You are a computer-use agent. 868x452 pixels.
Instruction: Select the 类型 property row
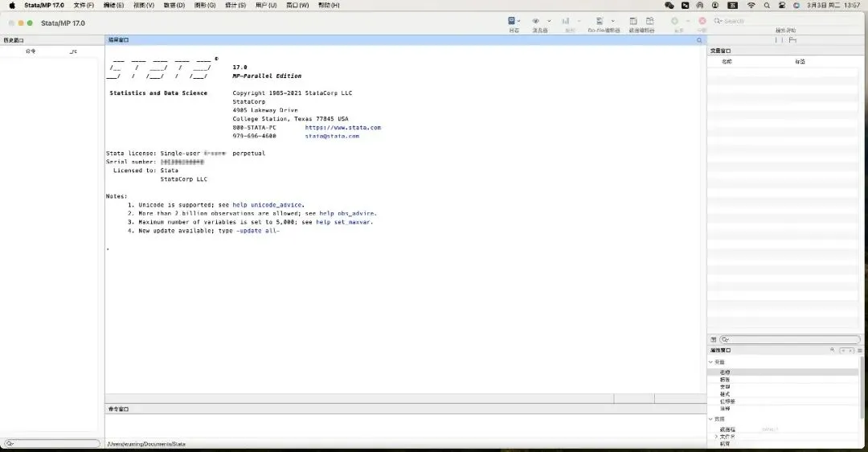click(x=783, y=387)
